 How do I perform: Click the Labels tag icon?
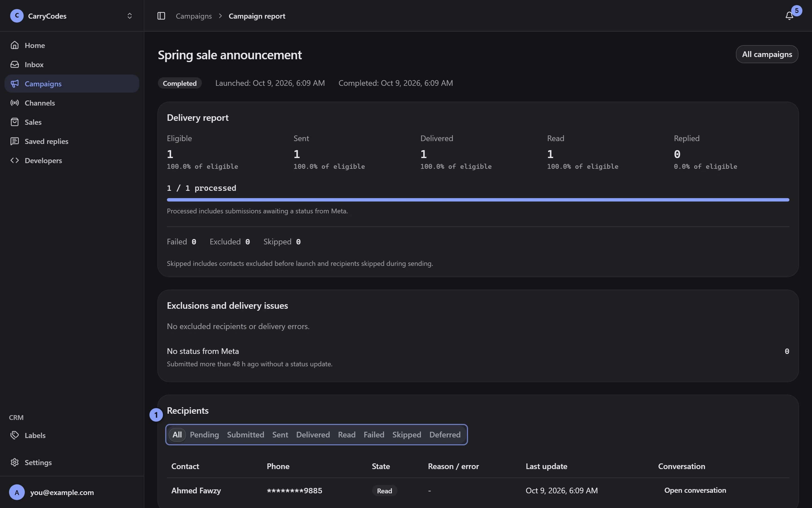click(14, 435)
